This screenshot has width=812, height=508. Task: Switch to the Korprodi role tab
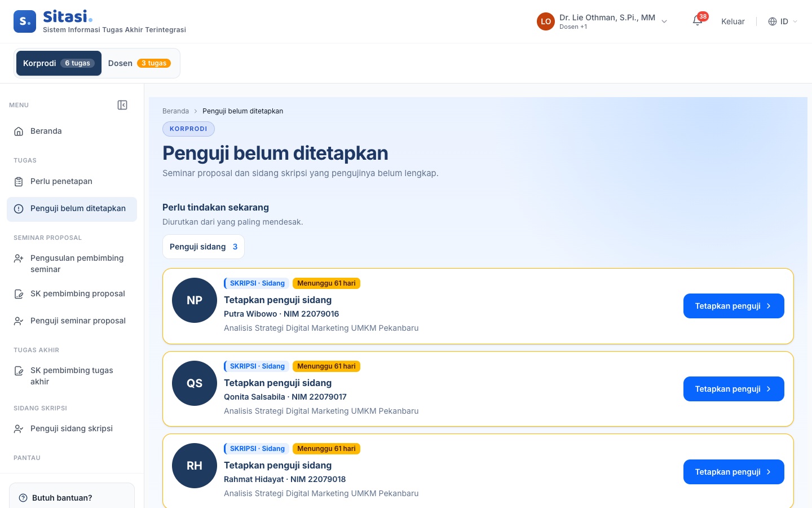click(x=59, y=63)
